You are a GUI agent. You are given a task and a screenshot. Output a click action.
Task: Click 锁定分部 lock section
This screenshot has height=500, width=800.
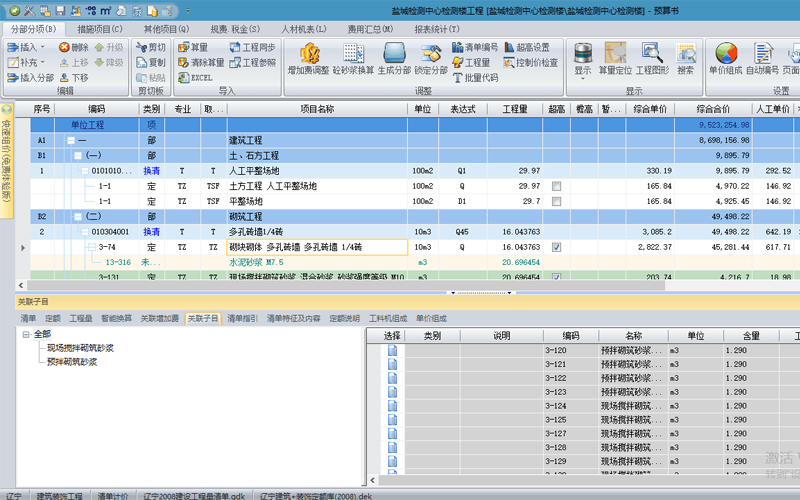pyautogui.click(x=431, y=59)
